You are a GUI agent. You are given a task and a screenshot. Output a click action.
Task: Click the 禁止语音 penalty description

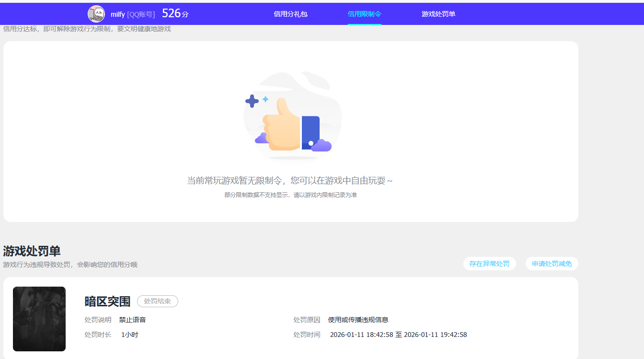pyautogui.click(x=132, y=320)
